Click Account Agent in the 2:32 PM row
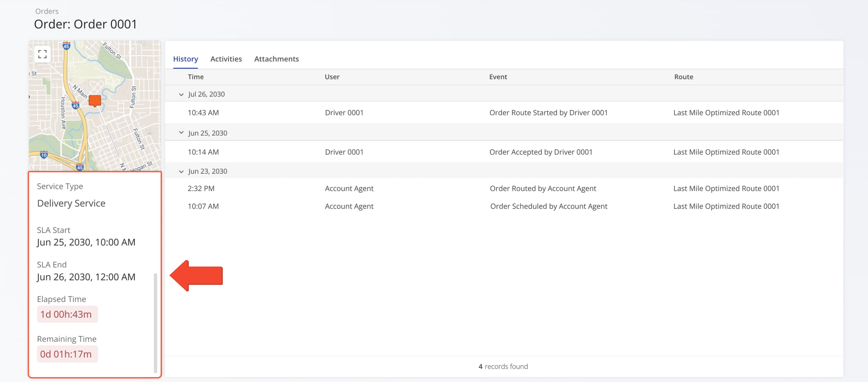Image resolution: width=868 pixels, height=382 pixels. point(349,188)
